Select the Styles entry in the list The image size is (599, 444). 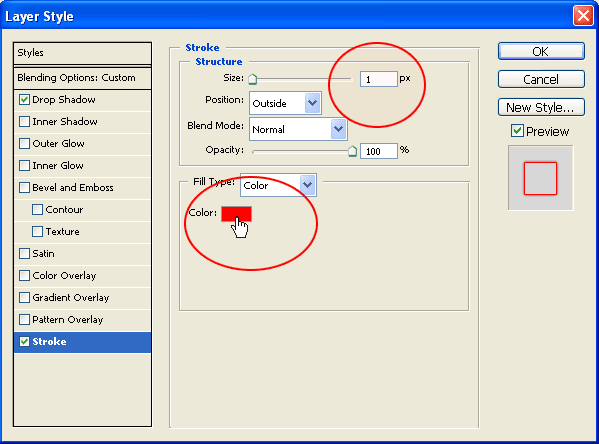(x=83, y=53)
